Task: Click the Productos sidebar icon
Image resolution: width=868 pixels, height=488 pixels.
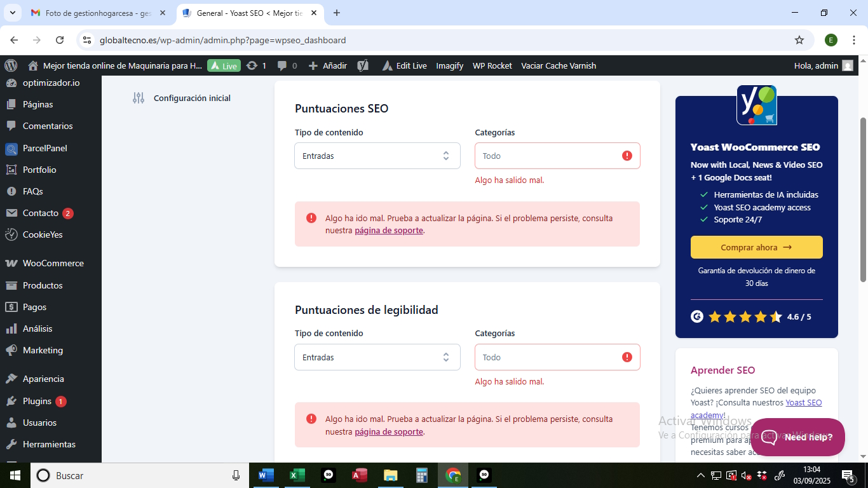Action: [x=11, y=285]
